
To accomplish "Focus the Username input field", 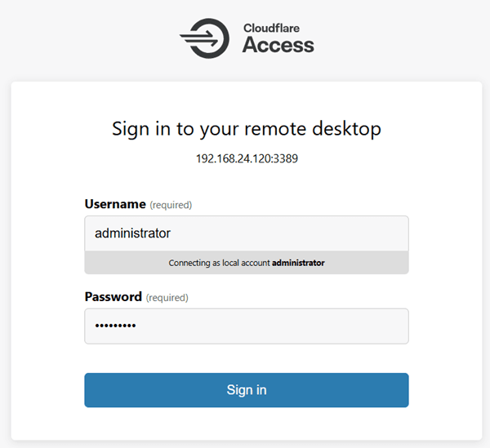I will click(247, 233).
